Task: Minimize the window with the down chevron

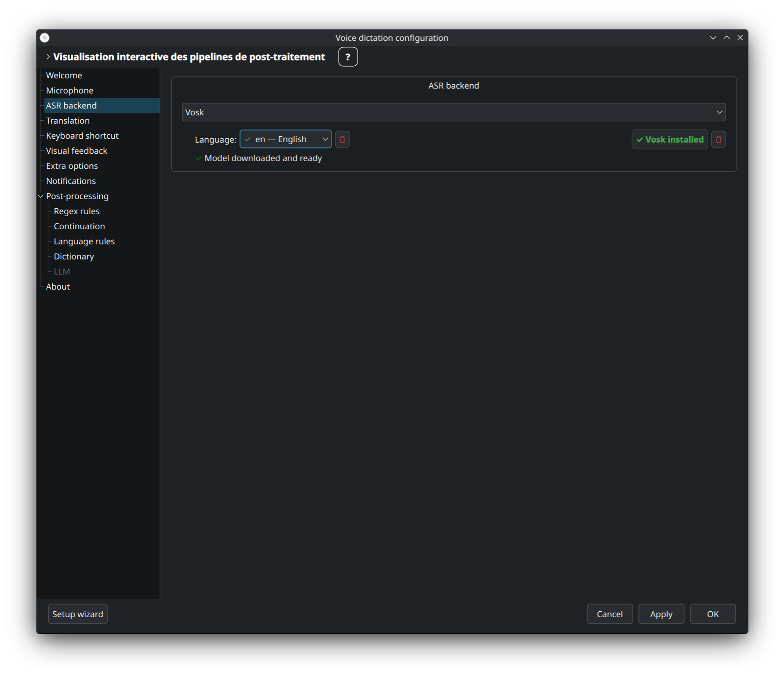Action: [713, 37]
